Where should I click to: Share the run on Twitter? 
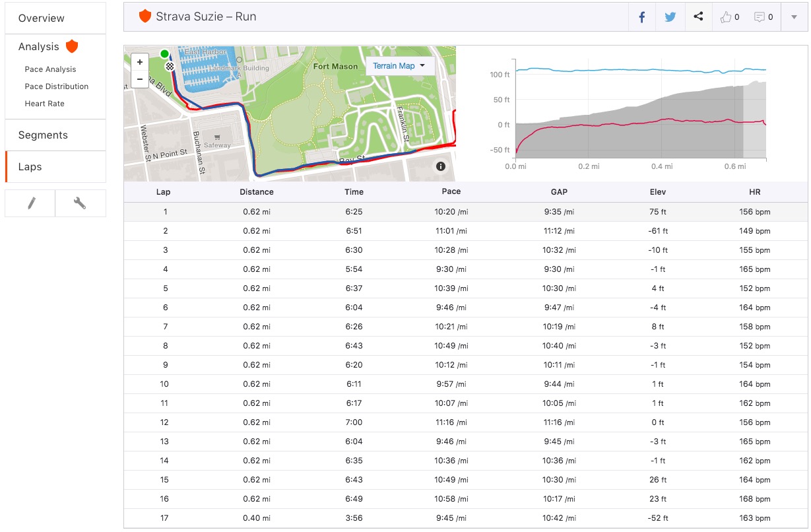pyautogui.click(x=670, y=17)
